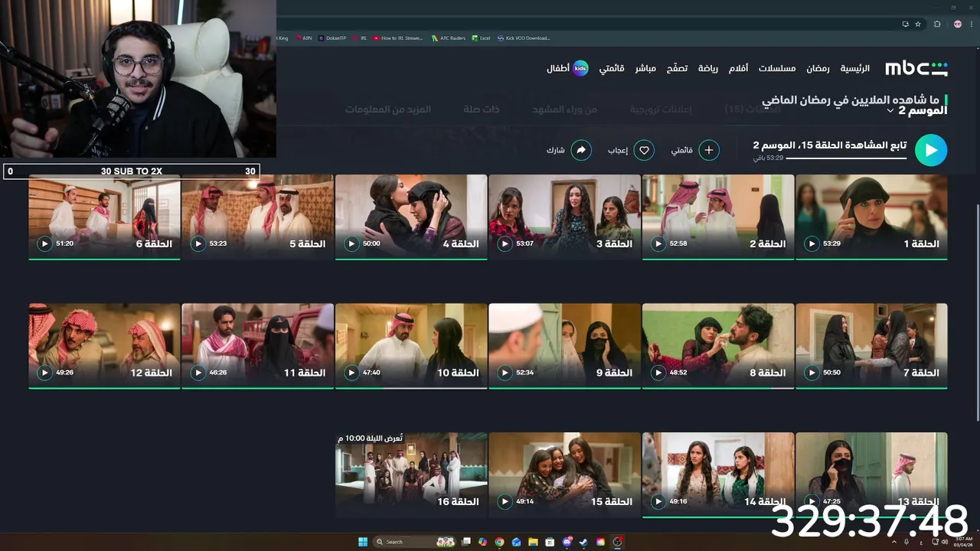Viewport: 980px width, 551px height.
Task: Switch to the المزيد من المعلومات tab
Action: (387, 109)
